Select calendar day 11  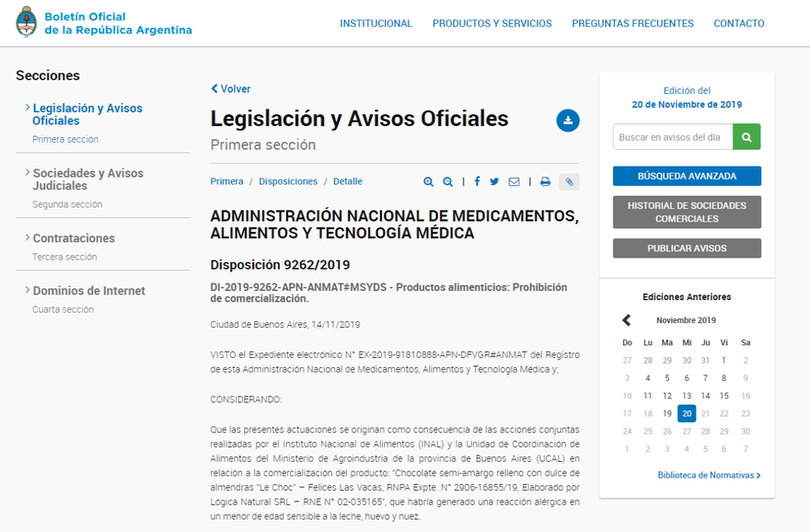[647, 396]
